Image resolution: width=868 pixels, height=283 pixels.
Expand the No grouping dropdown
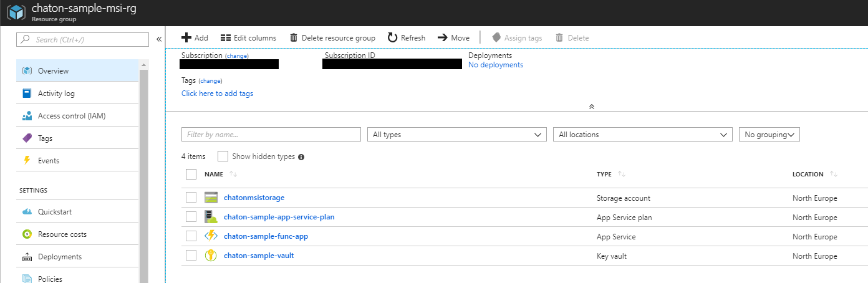tap(769, 135)
